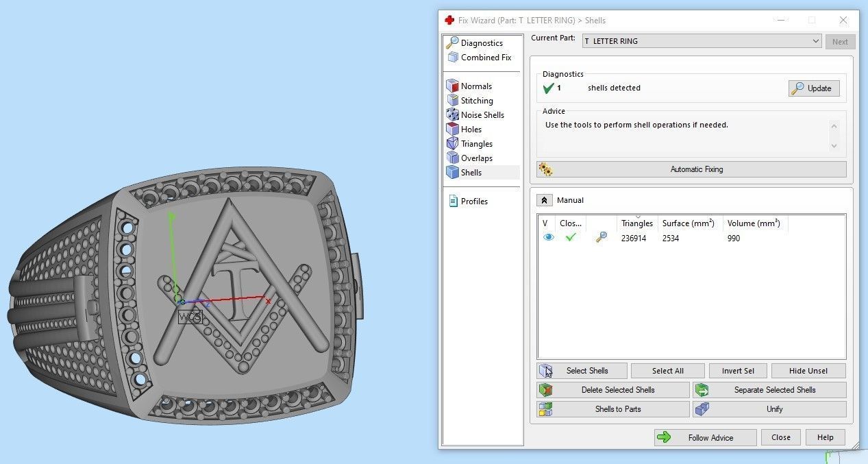Click Follow Advice button
868x464 pixels.
pos(706,437)
